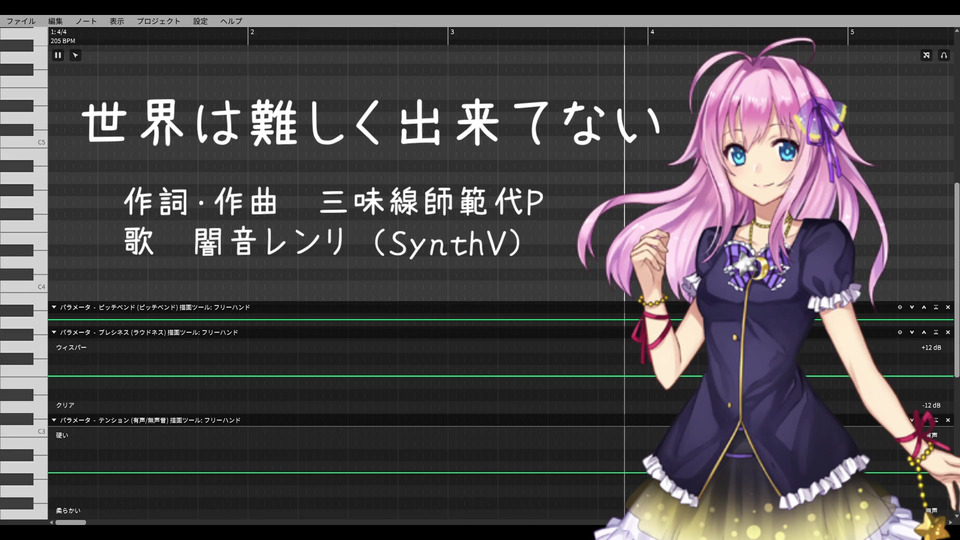Click the -12 dB value label
This screenshot has height=540, width=960.
click(932, 405)
